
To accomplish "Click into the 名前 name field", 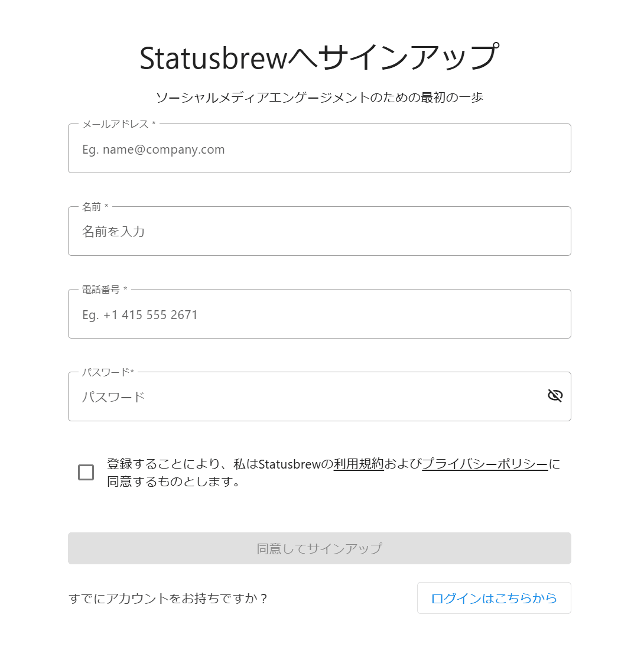I will pos(319,232).
